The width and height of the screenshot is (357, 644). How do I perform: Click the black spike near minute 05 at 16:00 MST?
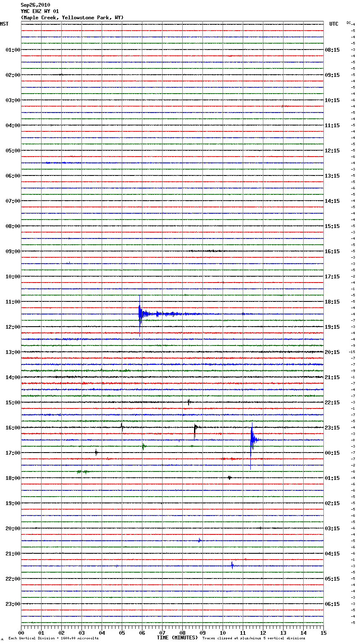(x=122, y=427)
